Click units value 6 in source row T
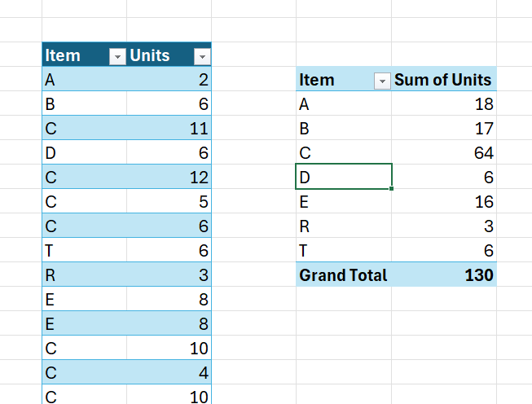The image size is (532, 404). pos(169,250)
